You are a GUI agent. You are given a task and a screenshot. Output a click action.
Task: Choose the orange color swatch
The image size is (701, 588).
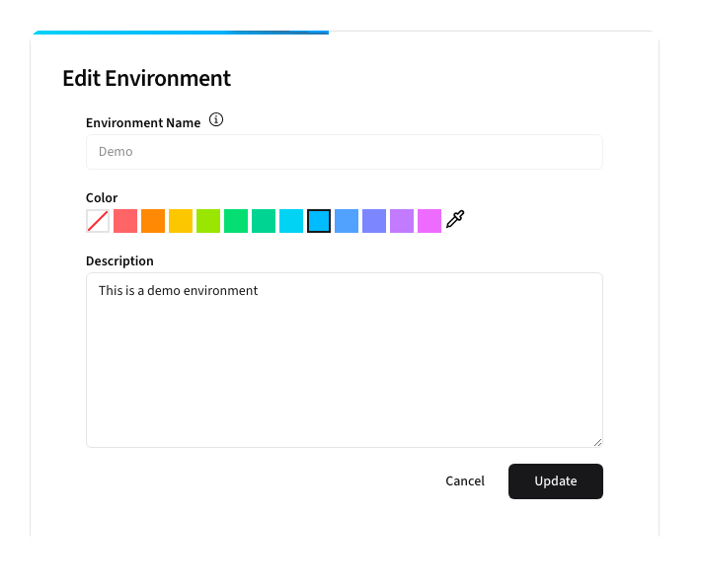pyautogui.click(x=153, y=221)
